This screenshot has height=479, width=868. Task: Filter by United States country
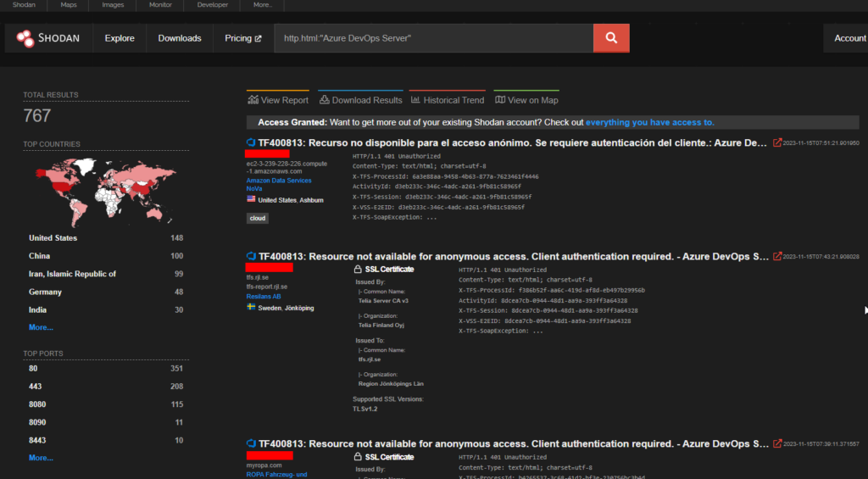tap(106, 238)
